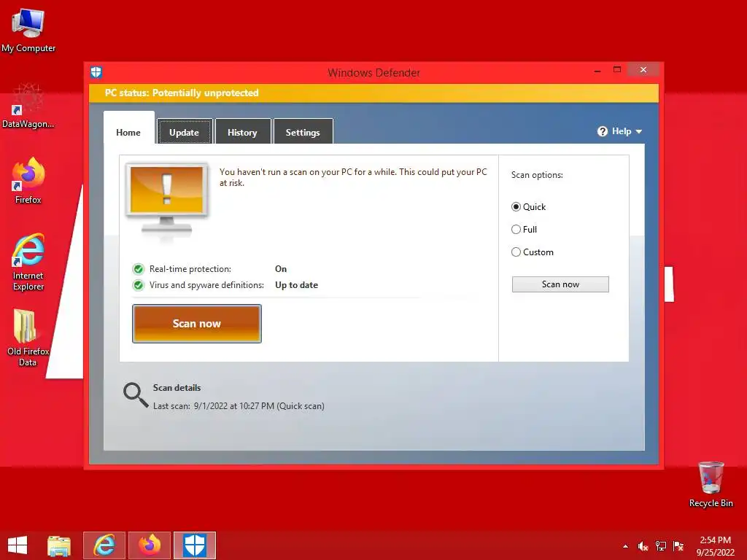The height and width of the screenshot is (560, 747).
Task: Click the 'Scan details' heading
Action: (177, 388)
